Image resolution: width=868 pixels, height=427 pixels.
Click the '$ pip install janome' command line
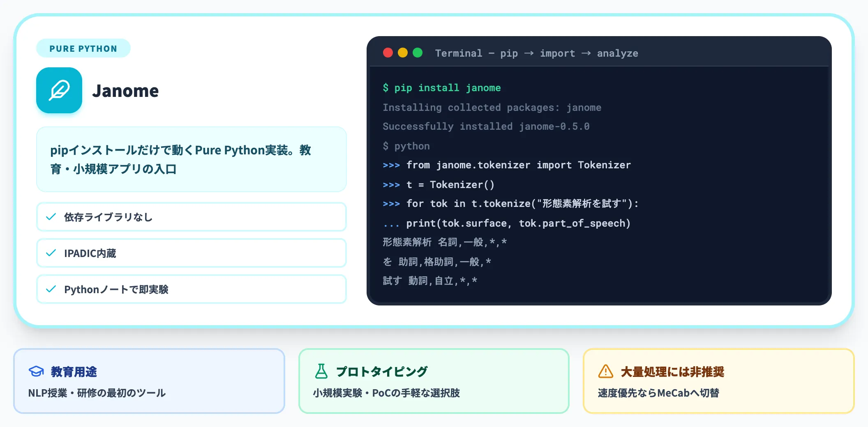[442, 88]
